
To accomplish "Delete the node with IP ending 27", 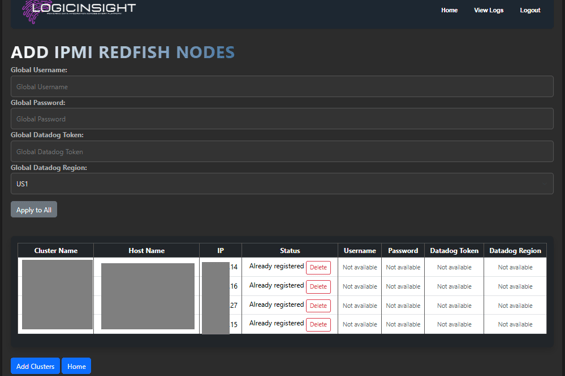I will point(319,306).
